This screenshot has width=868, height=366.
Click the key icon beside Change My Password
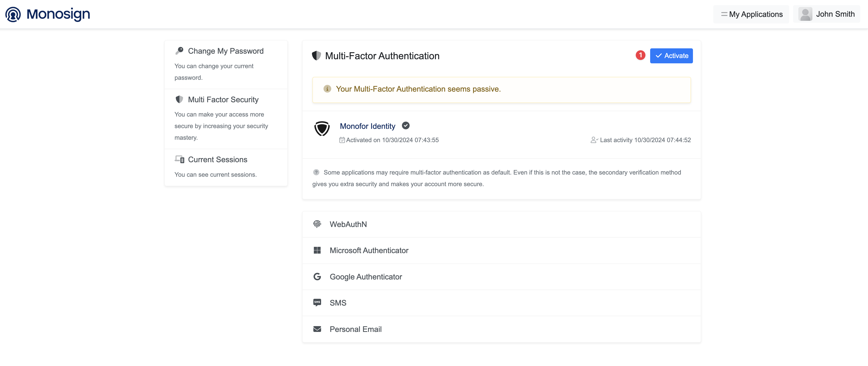179,51
